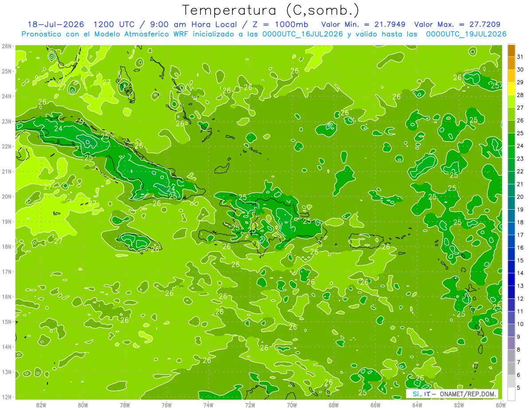The width and height of the screenshot is (532, 411).
Task: Click the '60W' longitude axis label
Action: 501,405
